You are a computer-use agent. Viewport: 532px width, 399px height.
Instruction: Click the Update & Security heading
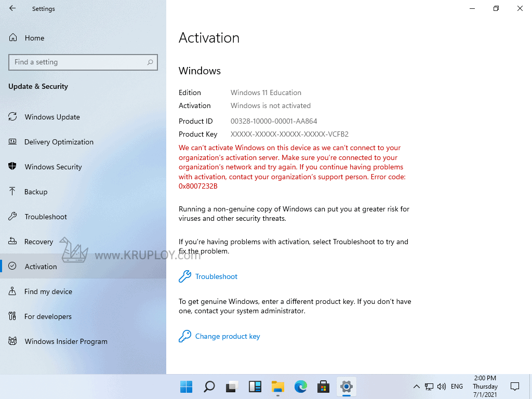(x=38, y=87)
